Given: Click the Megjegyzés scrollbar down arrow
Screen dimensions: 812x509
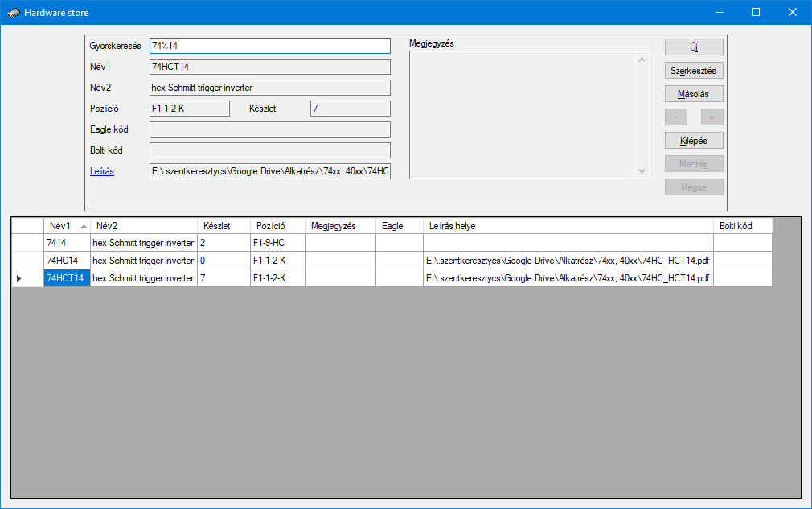Looking at the screenshot, I should [642, 171].
